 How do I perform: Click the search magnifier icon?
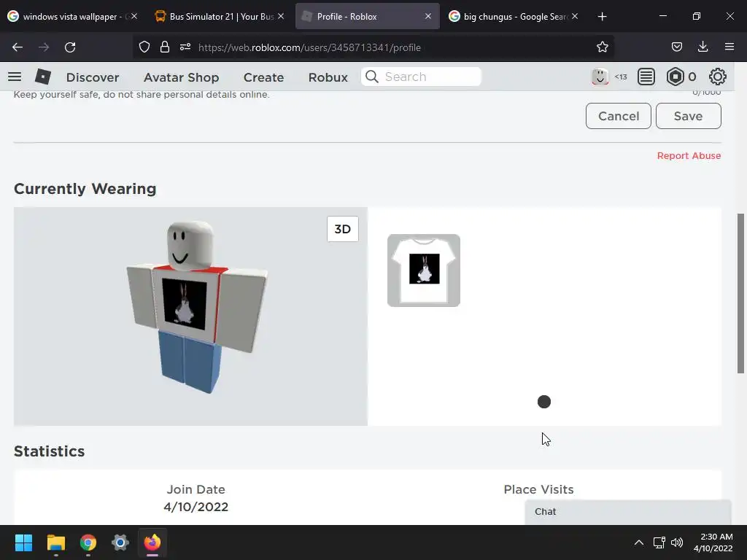point(372,77)
